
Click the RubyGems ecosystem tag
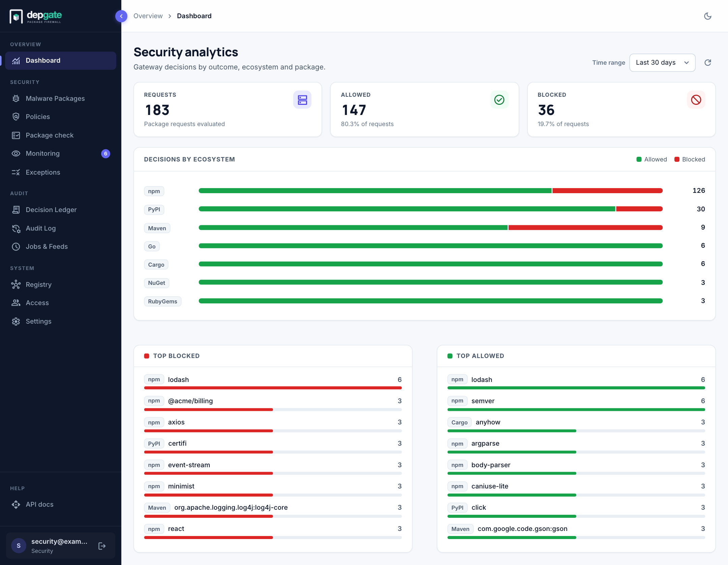click(x=162, y=301)
